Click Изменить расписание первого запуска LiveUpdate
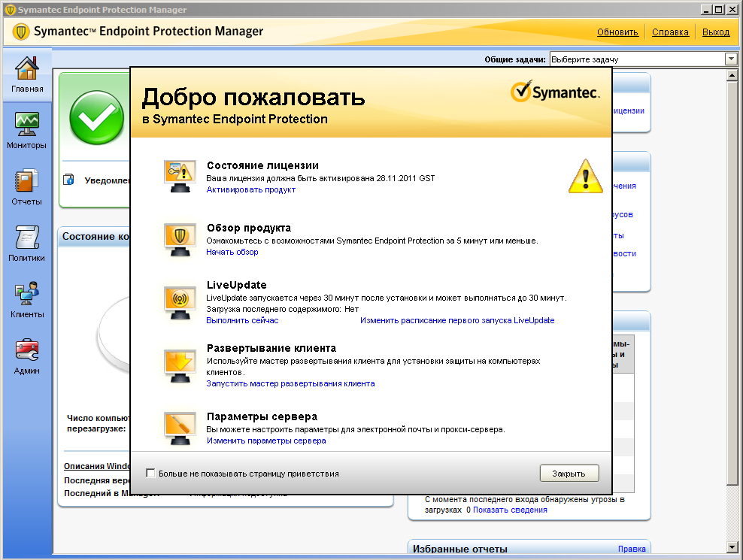Image resolution: width=743 pixels, height=560 pixels. [x=457, y=320]
